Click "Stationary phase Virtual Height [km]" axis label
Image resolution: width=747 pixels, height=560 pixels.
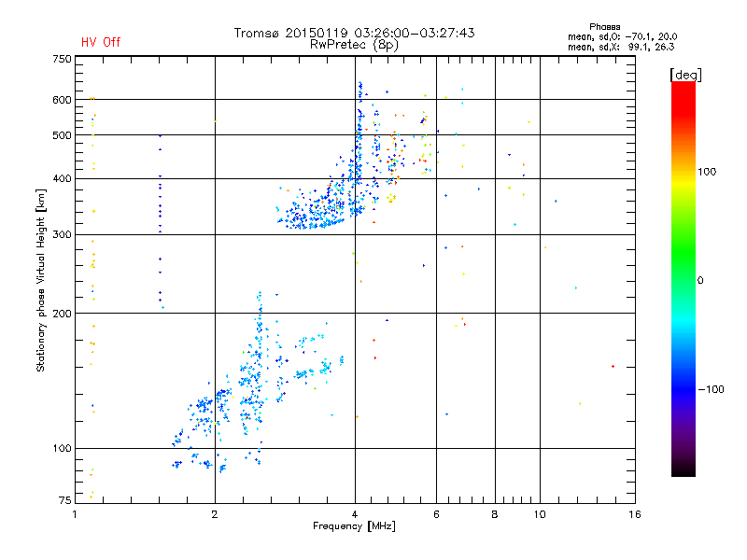[41, 281]
